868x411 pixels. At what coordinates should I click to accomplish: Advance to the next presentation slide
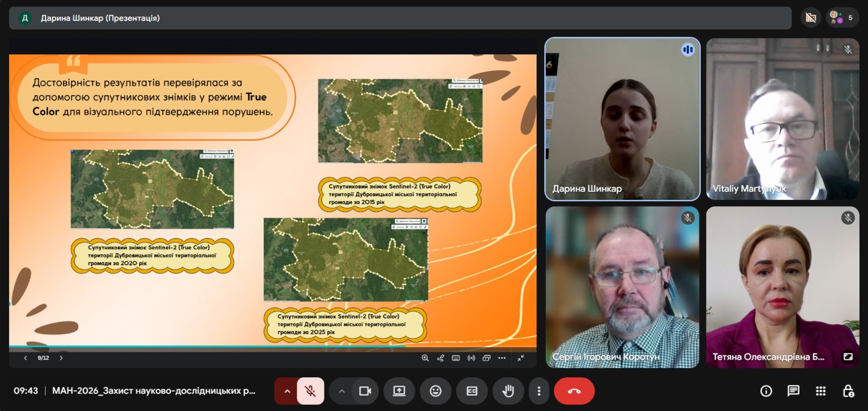61,358
